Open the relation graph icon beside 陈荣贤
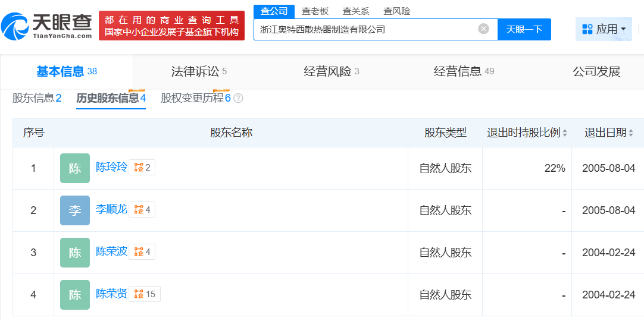Viewport: 644px width, 321px height. pyautogui.click(x=144, y=294)
